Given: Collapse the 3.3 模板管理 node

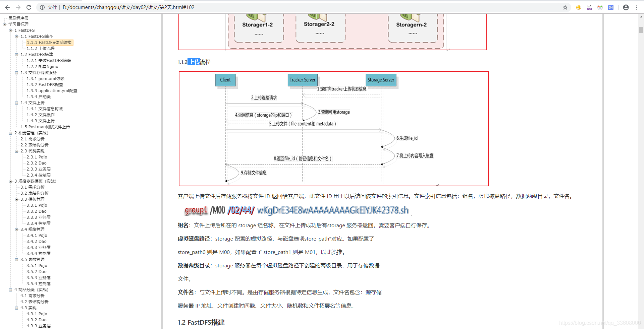Looking at the screenshot, I should click(17, 199).
